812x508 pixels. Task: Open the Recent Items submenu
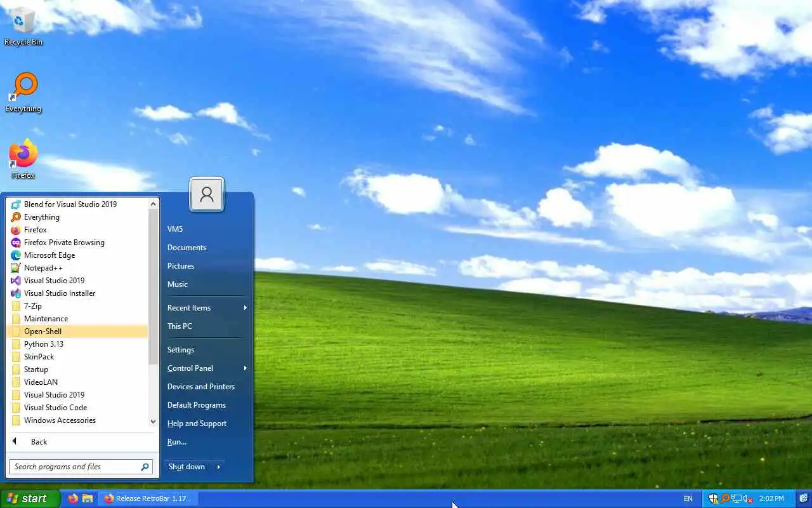pos(206,308)
